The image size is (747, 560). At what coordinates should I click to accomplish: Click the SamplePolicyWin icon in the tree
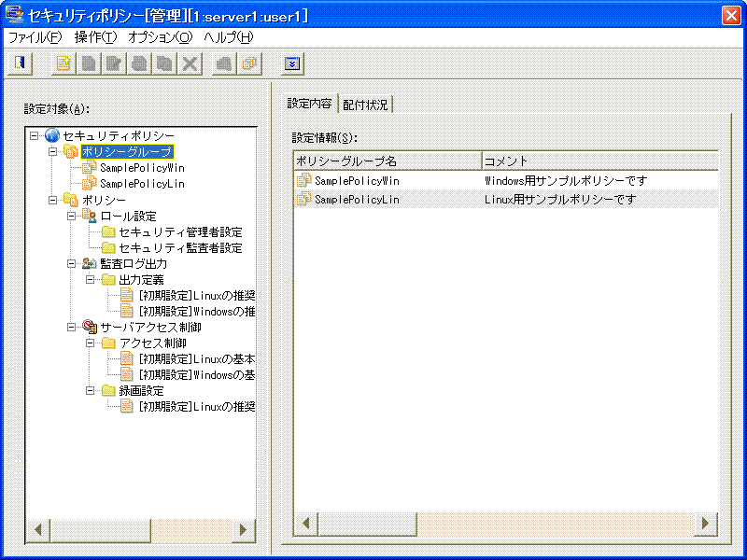click(x=89, y=168)
